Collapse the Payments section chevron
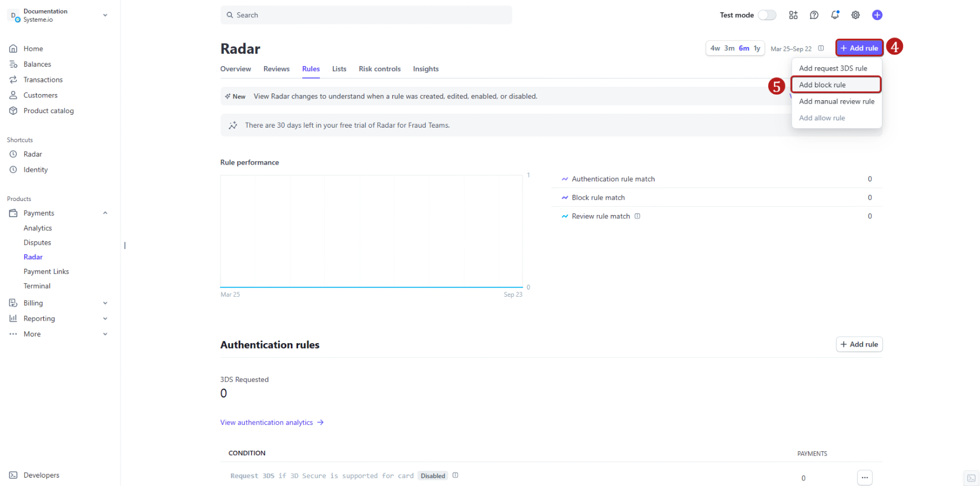Screen dimensions: 980x486 [105, 213]
